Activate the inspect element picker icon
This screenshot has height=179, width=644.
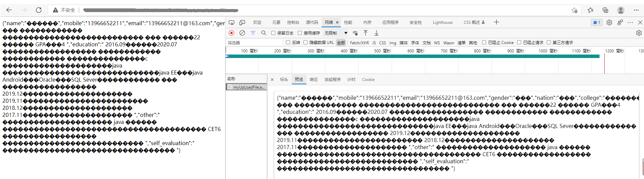click(231, 23)
